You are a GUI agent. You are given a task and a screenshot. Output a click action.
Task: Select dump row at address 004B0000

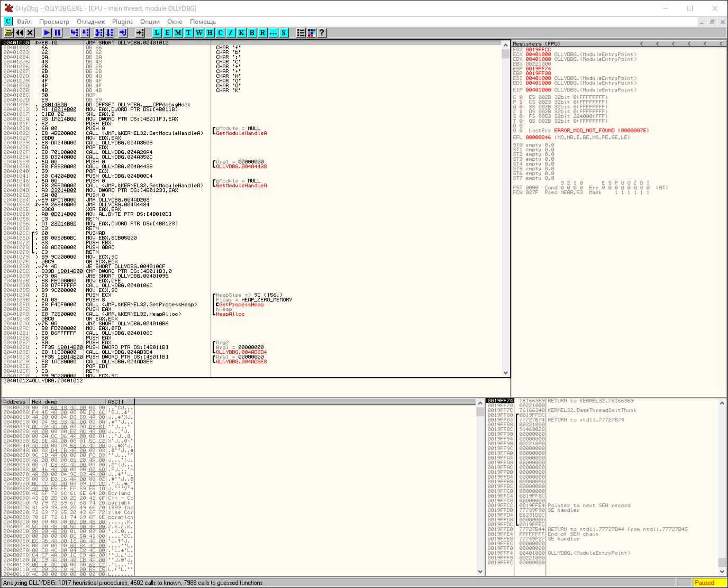(x=68, y=408)
